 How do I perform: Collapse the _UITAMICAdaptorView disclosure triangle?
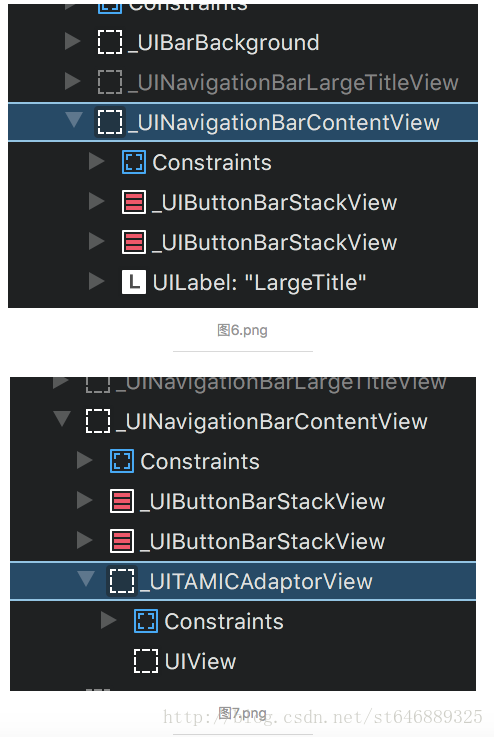(x=86, y=579)
